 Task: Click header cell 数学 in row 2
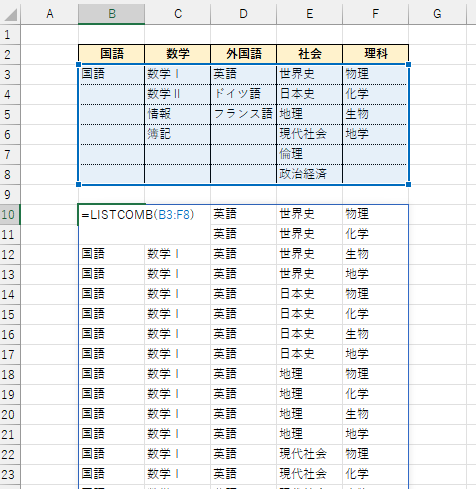click(178, 54)
